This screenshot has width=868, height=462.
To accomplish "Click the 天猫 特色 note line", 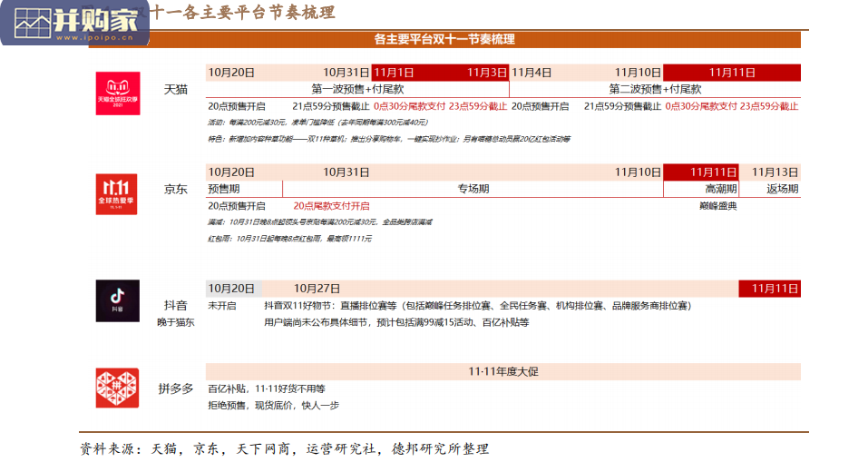I will pyautogui.click(x=388, y=139).
